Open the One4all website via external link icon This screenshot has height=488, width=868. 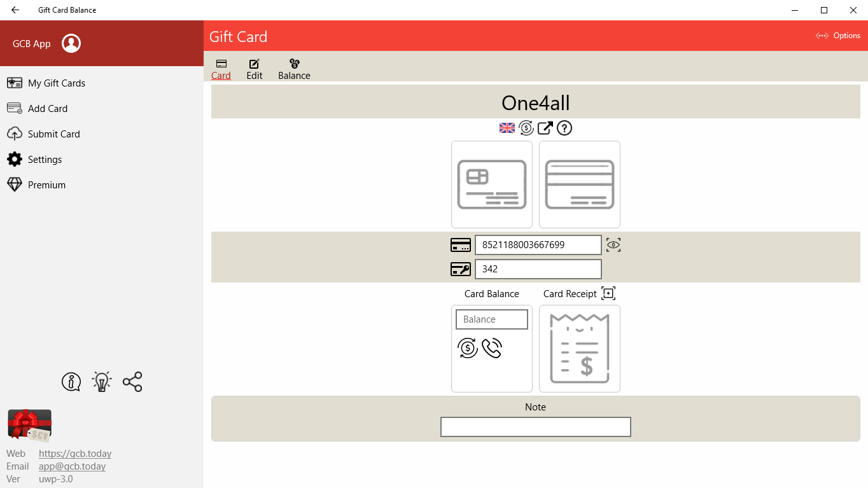click(x=545, y=128)
